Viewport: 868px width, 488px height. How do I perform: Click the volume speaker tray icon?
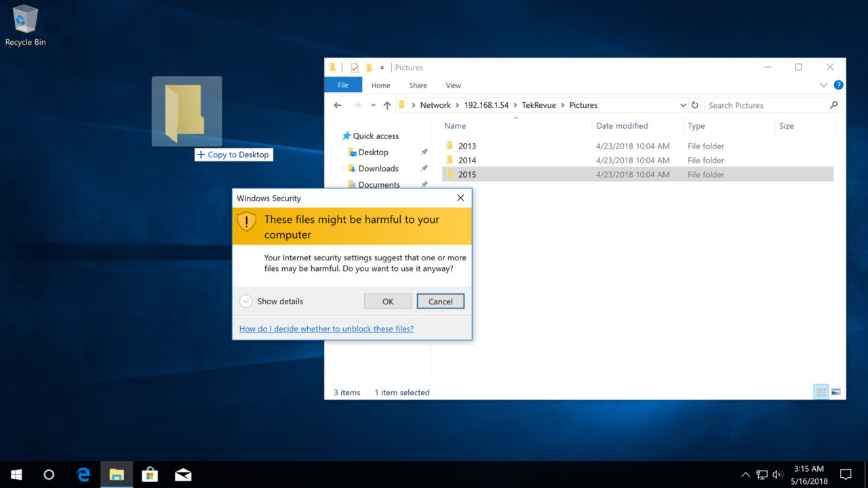[x=778, y=474]
